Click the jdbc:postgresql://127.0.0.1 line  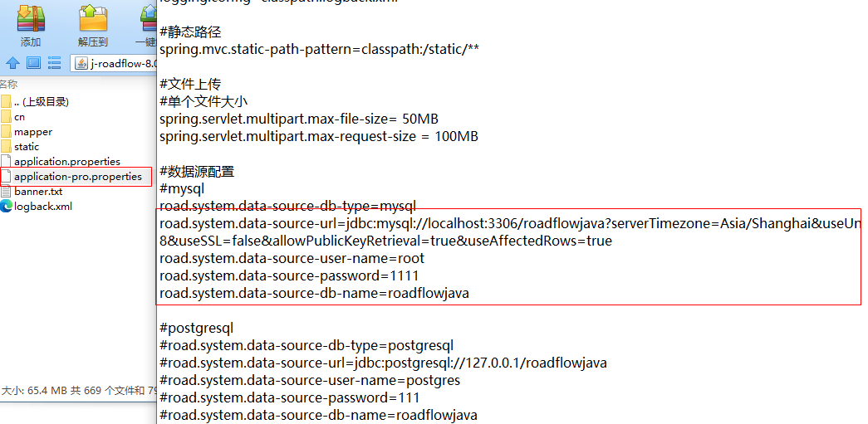(383, 363)
